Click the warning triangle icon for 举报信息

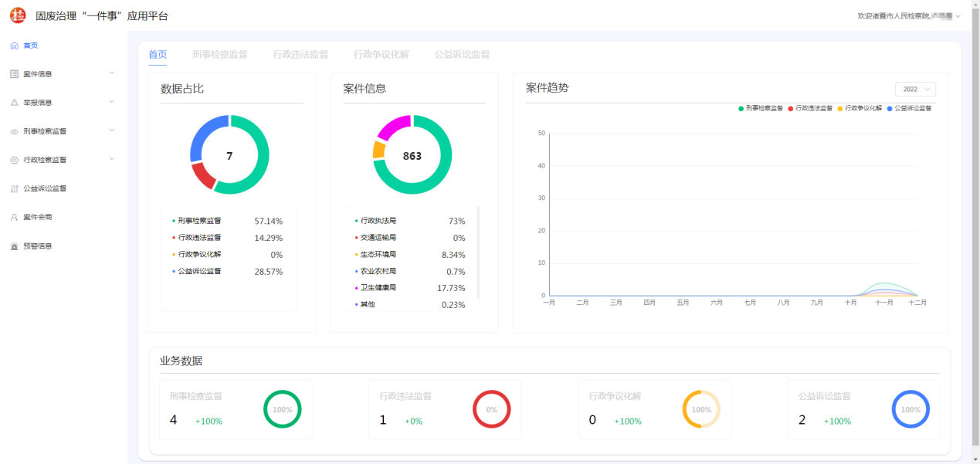tap(14, 103)
